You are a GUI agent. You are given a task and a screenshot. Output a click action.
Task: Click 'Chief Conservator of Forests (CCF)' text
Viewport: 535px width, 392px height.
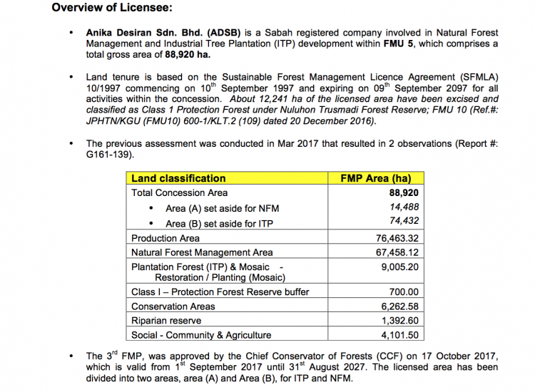point(324,356)
